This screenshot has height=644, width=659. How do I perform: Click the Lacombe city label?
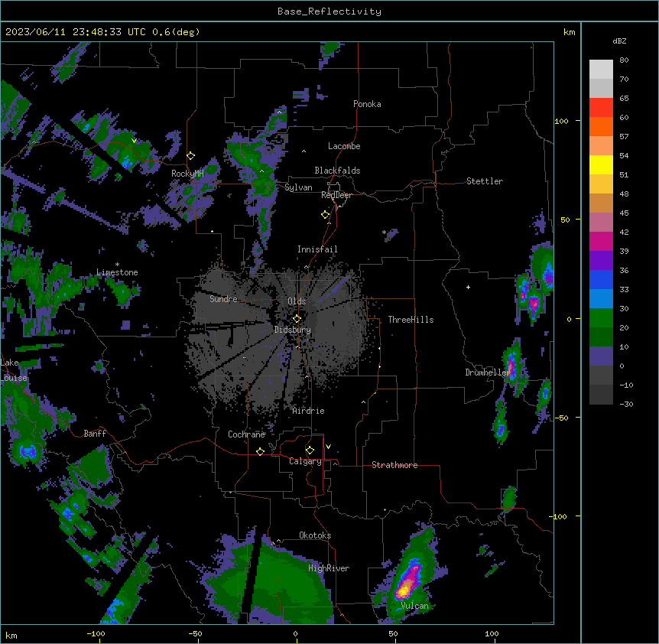click(x=344, y=146)
